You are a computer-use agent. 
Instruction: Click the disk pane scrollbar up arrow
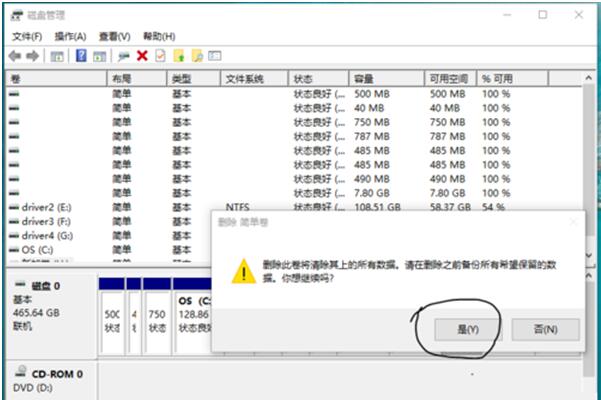tap(589, 275)
